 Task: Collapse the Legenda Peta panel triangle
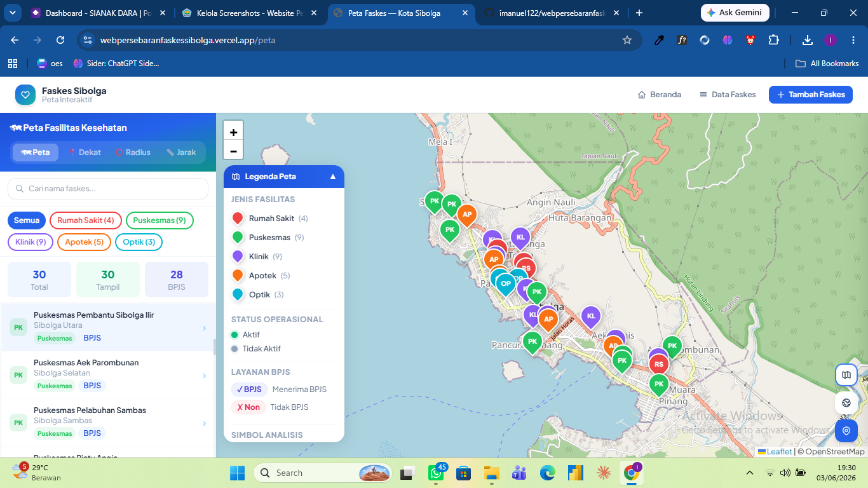[x=333, y=177]
